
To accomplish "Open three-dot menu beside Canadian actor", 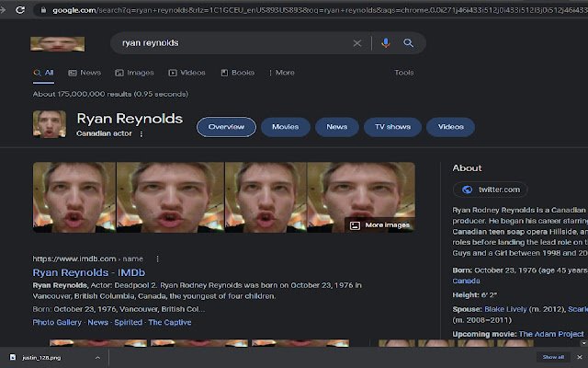I will (x=141, y=134).
